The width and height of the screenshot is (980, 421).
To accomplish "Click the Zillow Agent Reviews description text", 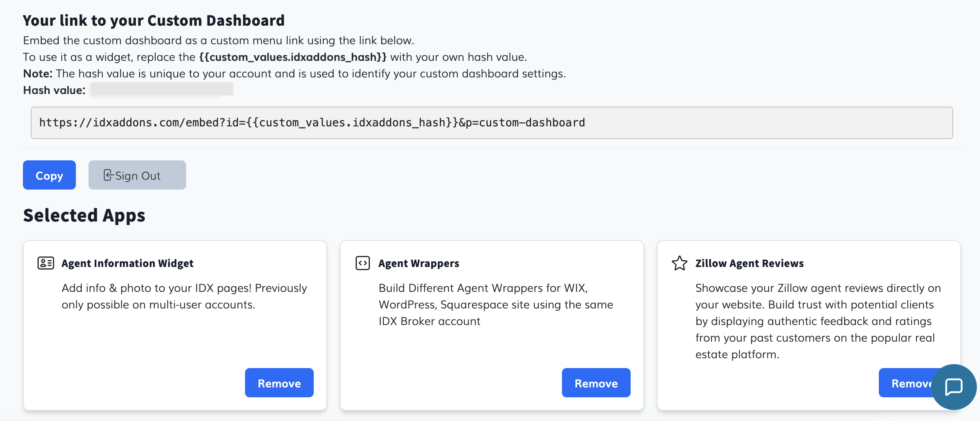I will 817,321.
